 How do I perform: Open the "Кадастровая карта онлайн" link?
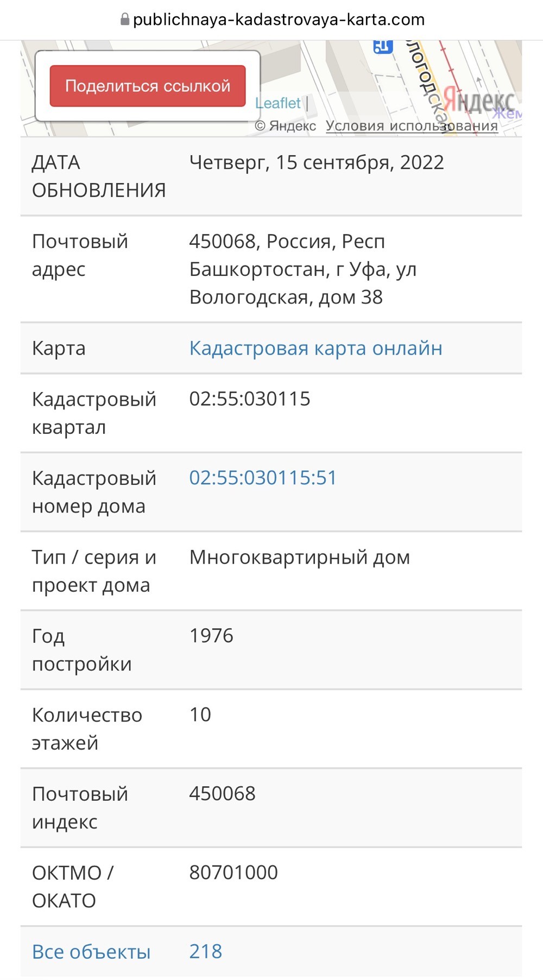(316, 348)
